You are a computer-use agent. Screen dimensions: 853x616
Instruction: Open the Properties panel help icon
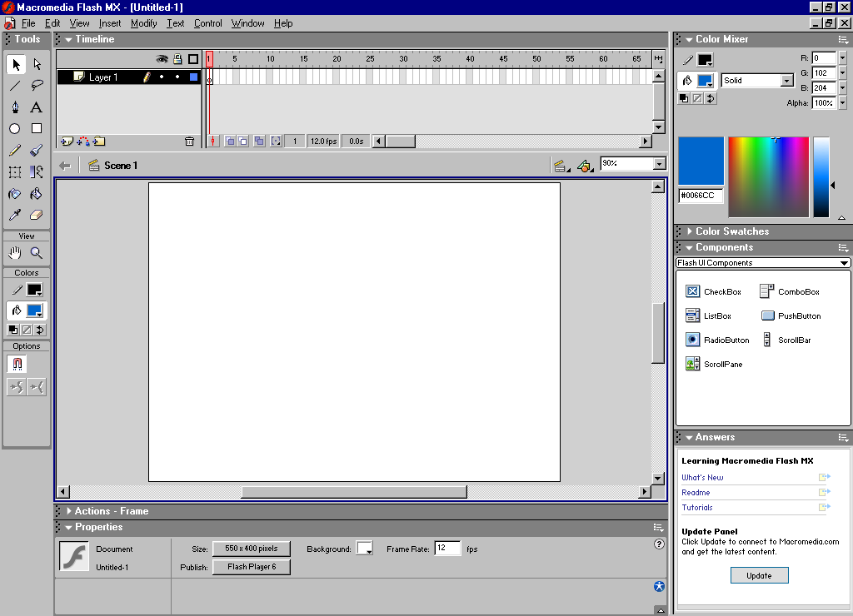(x=659, y=544)
